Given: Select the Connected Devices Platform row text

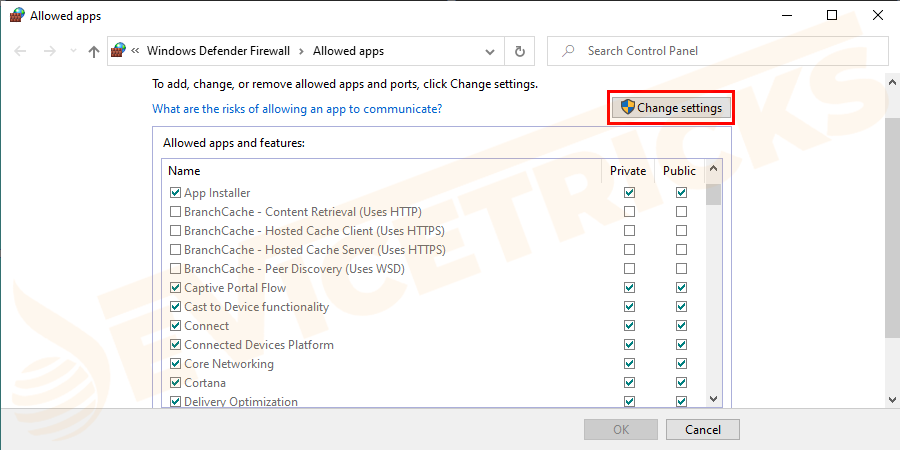Looking at the screenshot, I should (x=259, y=345).
